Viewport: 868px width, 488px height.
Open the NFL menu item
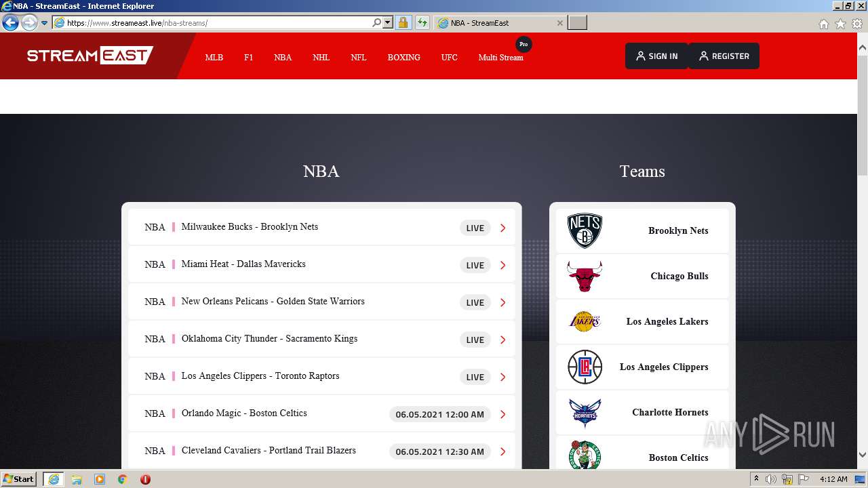pos(359,58)
